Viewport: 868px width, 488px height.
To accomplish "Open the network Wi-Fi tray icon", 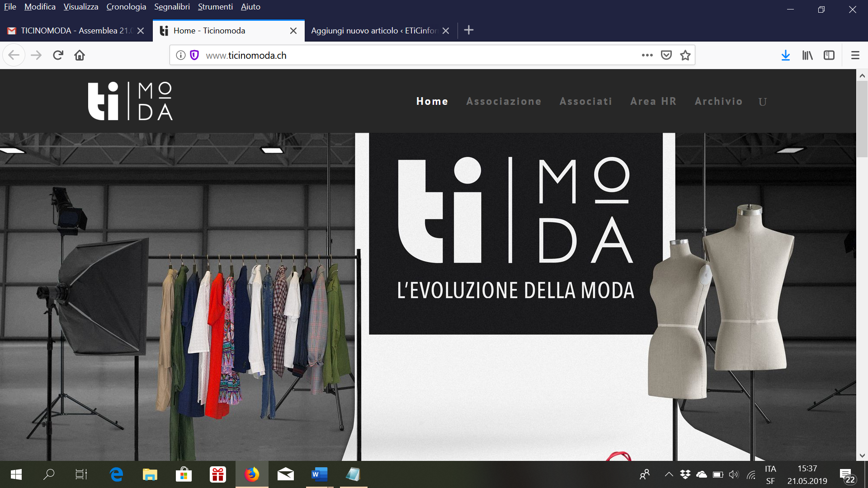I will click(x=751, y=474).
